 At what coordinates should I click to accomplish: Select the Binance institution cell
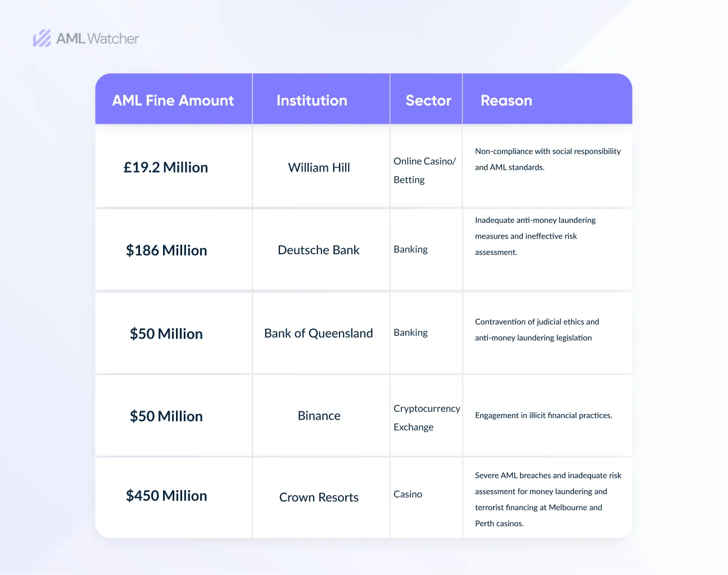tap(319, 416)
